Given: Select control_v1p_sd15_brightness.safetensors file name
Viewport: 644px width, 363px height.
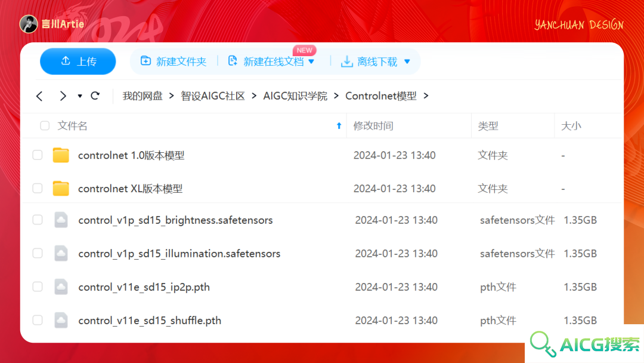Looking at the screenshot, I should tap(175, 220).
